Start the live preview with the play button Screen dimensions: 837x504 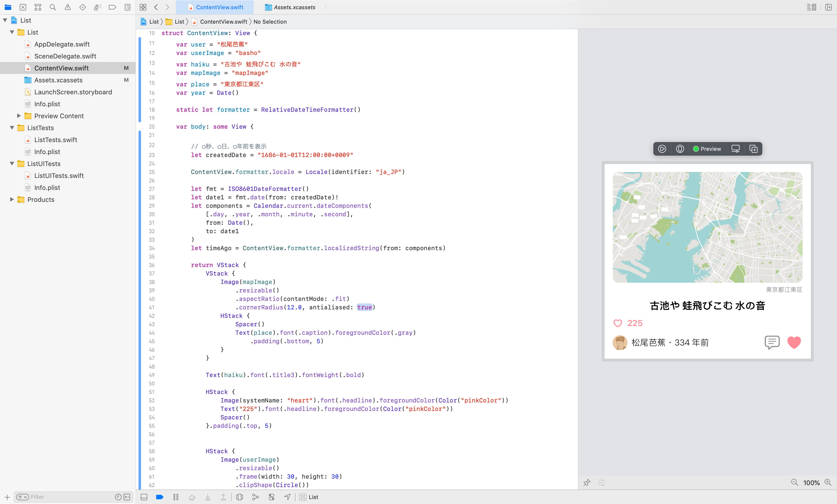(662, 149)
